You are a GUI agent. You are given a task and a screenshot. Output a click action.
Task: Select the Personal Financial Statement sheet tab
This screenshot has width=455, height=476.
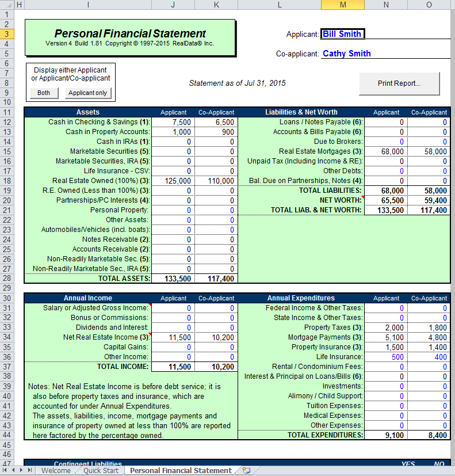tap(181, 471)
